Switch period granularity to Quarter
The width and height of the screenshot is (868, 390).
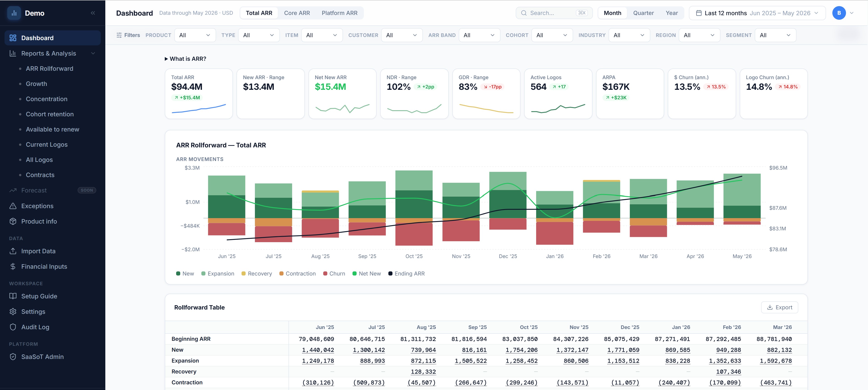pos(643,13)
